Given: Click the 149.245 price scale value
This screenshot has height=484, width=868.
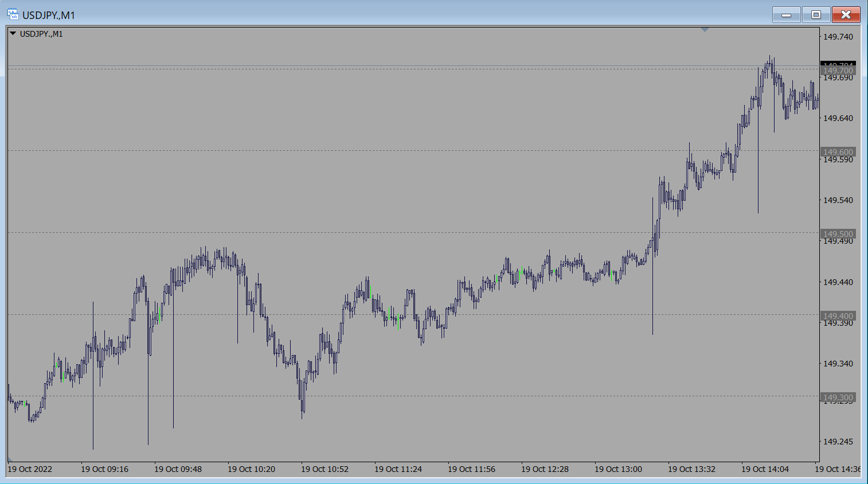Looking at the screenshot, I should coord(838,442).
